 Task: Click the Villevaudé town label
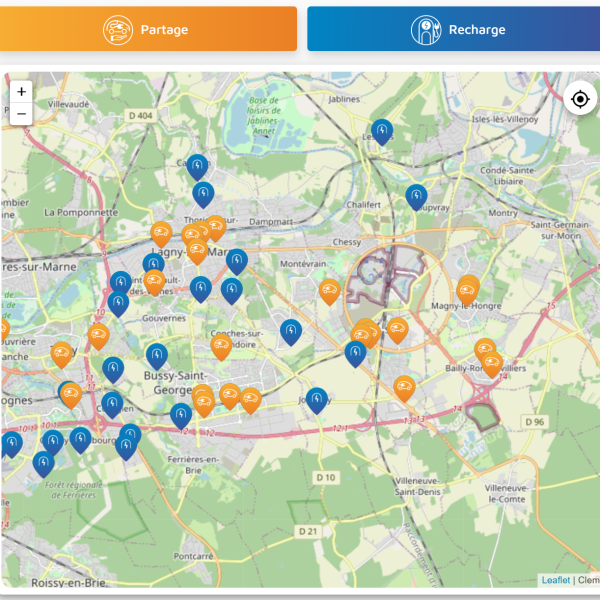pyautogui.click(x=68, y=104)
